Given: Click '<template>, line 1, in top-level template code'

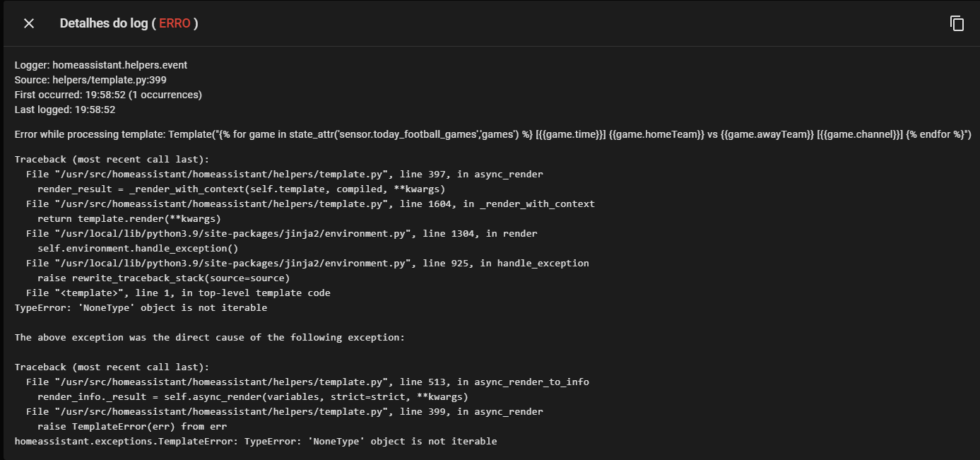Looking at the screenshot, I should pos(178,293).
